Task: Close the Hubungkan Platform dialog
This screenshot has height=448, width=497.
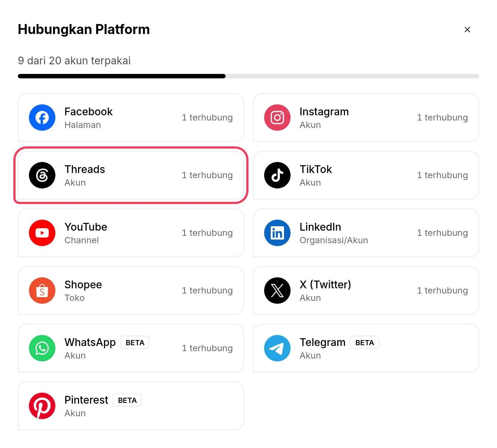Action: coord(467,30)
